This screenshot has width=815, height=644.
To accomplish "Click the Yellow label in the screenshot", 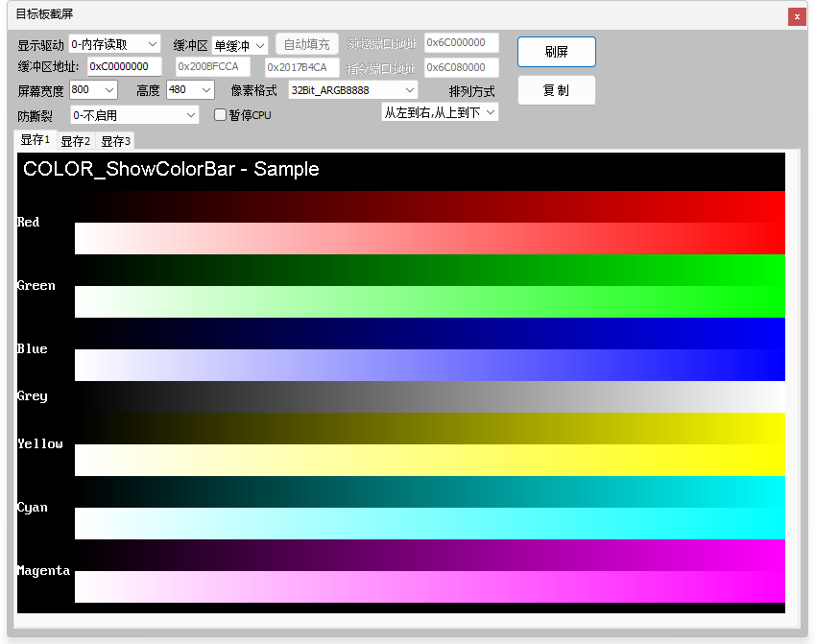I will click(x=40, y=443).
